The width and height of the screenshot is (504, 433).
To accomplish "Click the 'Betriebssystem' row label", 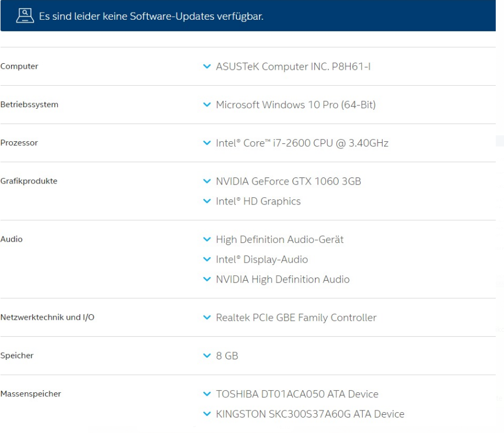I will pyautogui.click(x=29, y=104).
